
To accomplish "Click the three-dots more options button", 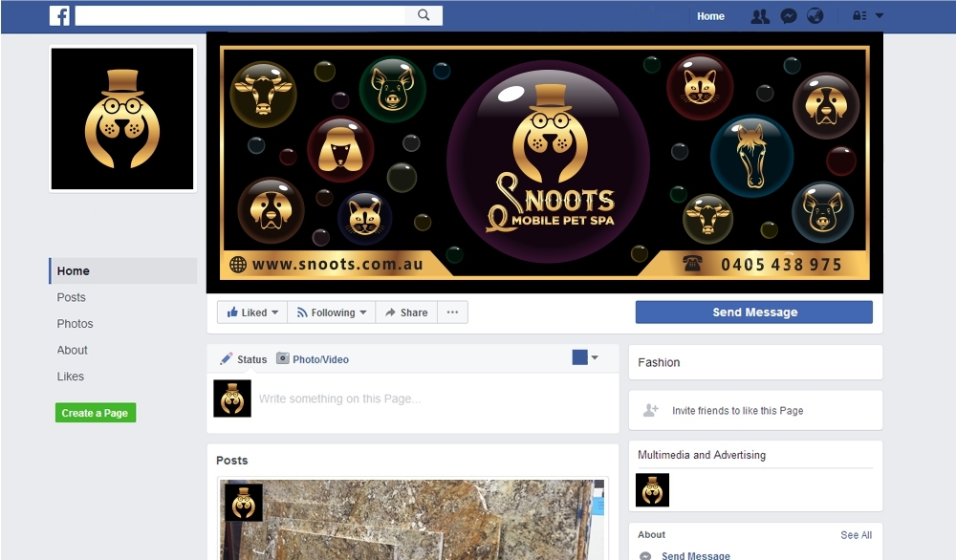I will point(452,312).
